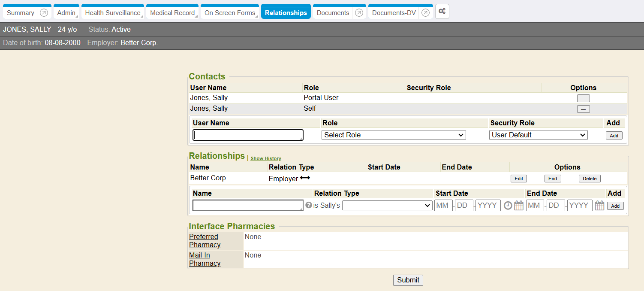Focus the Contacts User Name input field

248,135
